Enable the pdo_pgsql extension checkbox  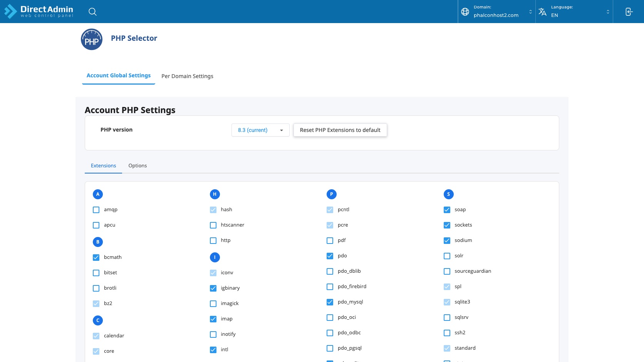point(330,349)
